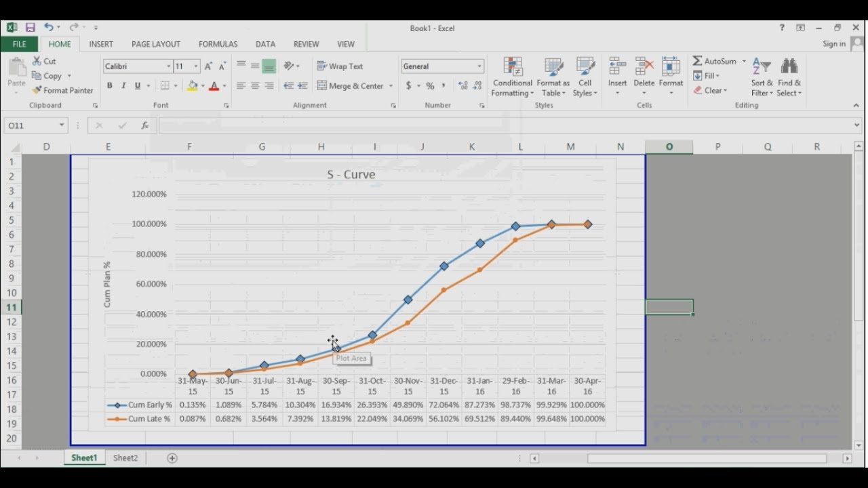The image size is (868, 488).
Task: Click Merge & Center button
Action: tap(350, 86)
